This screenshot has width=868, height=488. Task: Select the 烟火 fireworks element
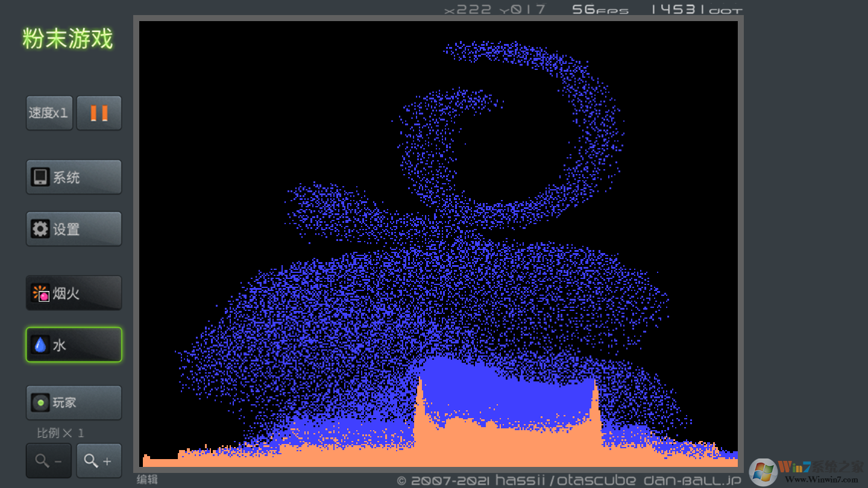(74, 293)
